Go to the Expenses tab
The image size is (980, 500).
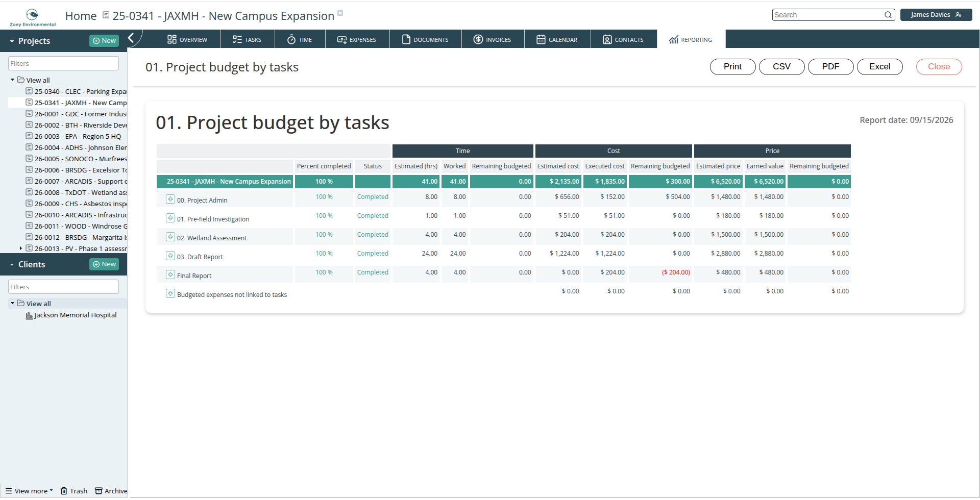357,39
